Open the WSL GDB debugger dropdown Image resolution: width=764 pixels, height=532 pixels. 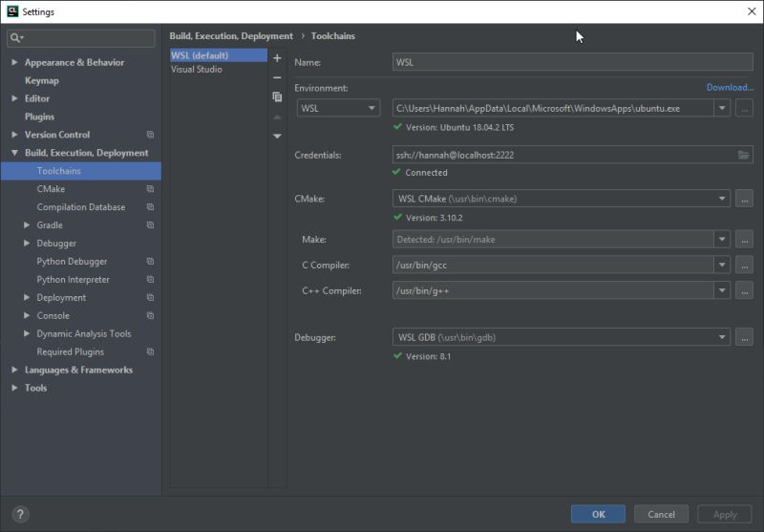coord(561,337)
